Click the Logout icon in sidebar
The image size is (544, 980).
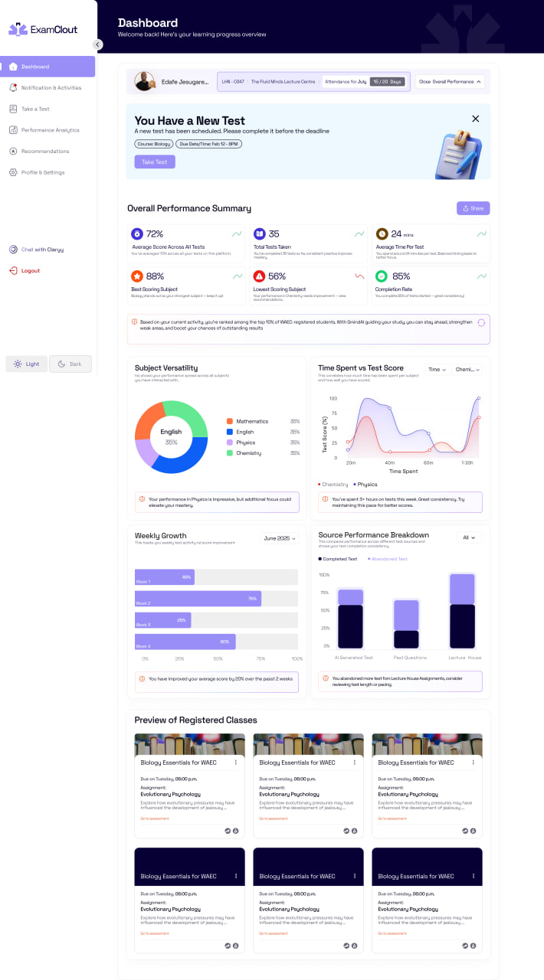[x=13, y=271]
